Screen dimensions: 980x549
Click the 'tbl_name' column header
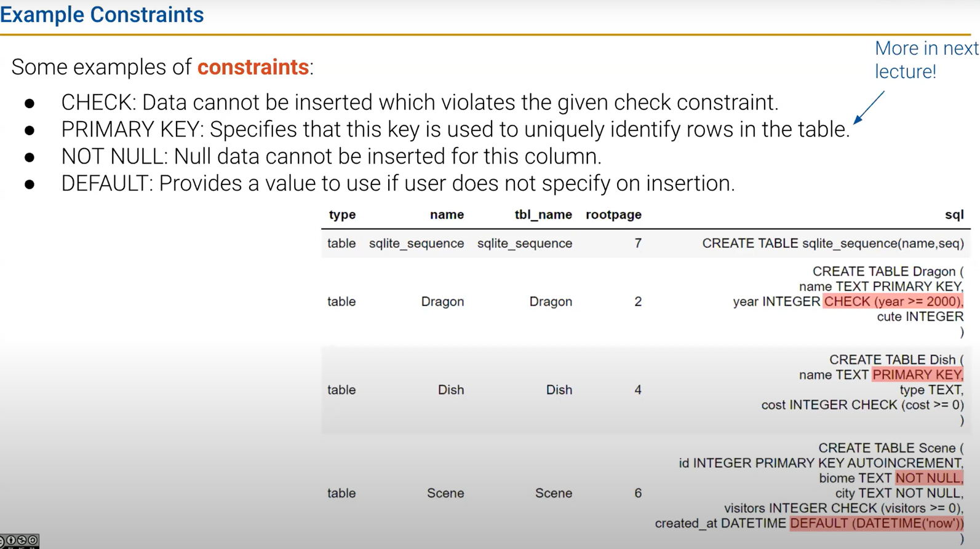543,215
